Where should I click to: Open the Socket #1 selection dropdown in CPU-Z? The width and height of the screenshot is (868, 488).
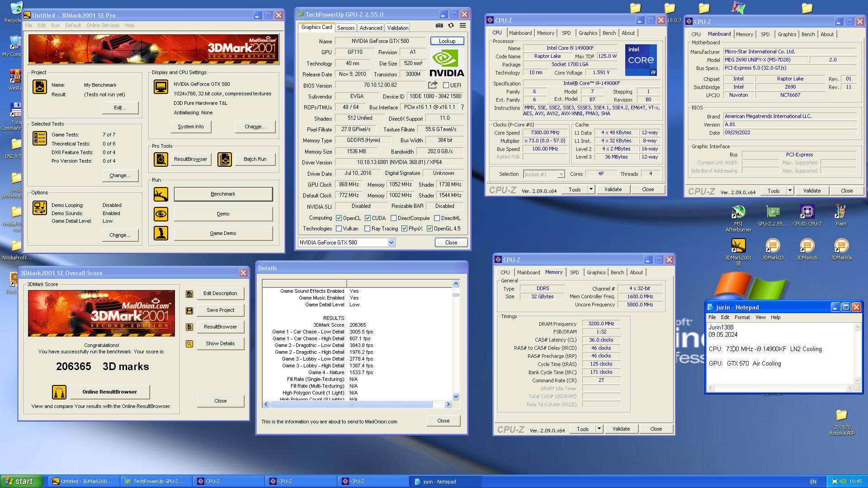(561, 174)
